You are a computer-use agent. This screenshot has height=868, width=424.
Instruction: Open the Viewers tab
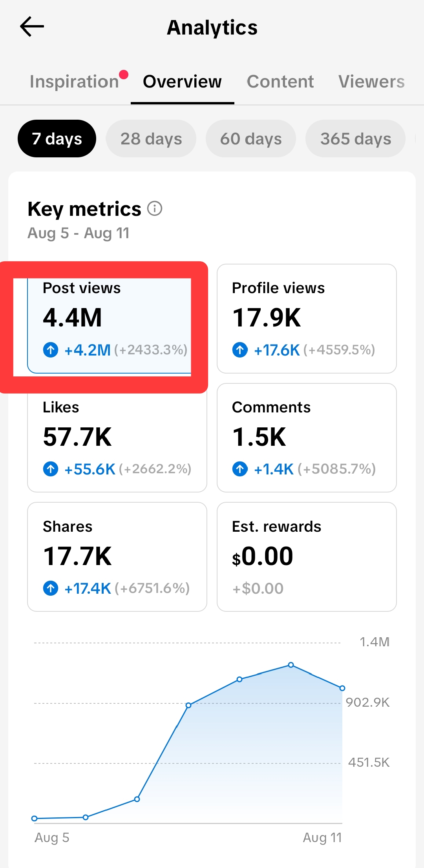click(x=371, y=82)
